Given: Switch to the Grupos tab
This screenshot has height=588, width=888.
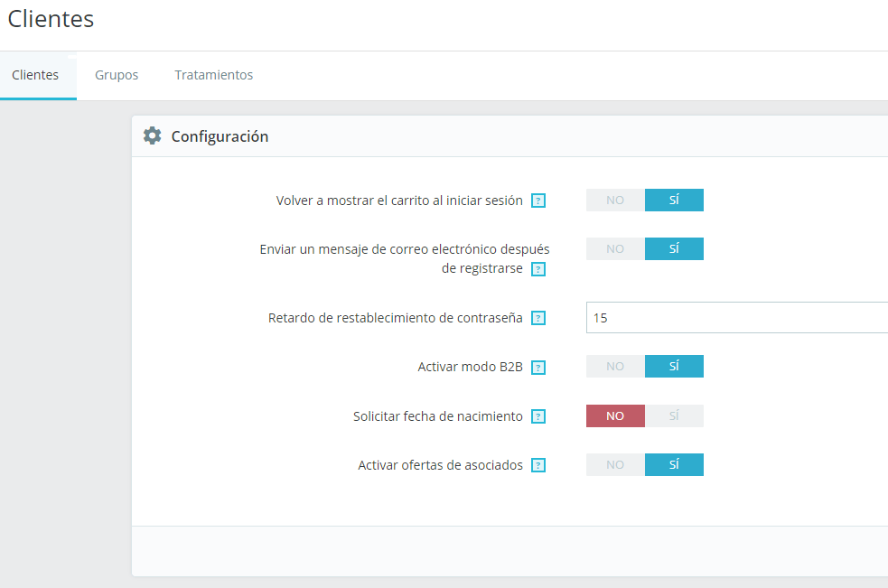Looking at the screenshot, I should click(117, 75).
